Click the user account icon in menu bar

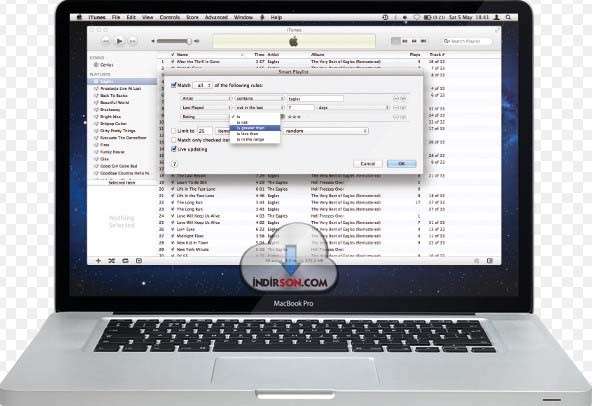[497, 17]
